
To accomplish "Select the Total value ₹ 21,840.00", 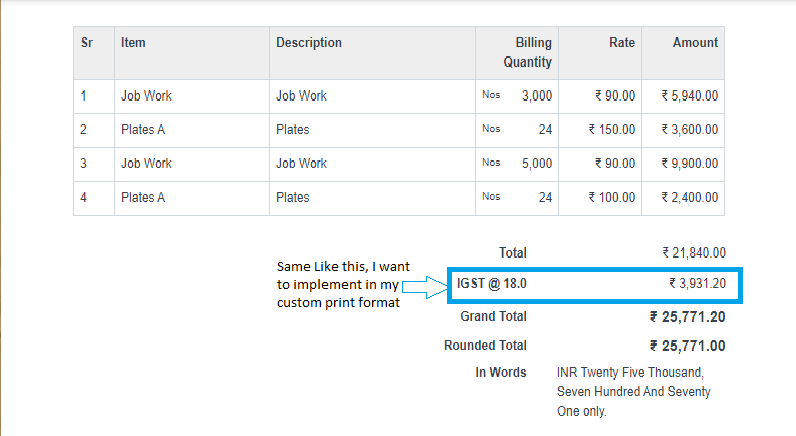I will click(x=694, y=253).
